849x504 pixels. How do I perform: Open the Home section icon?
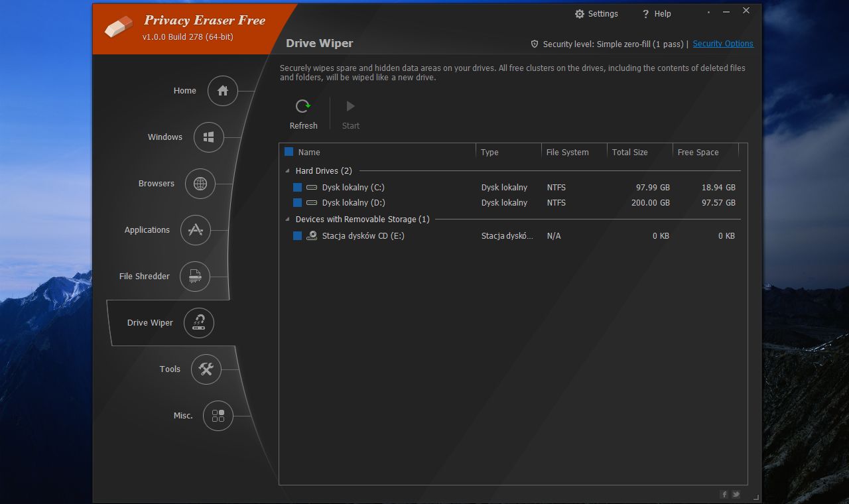coord(223,91)
